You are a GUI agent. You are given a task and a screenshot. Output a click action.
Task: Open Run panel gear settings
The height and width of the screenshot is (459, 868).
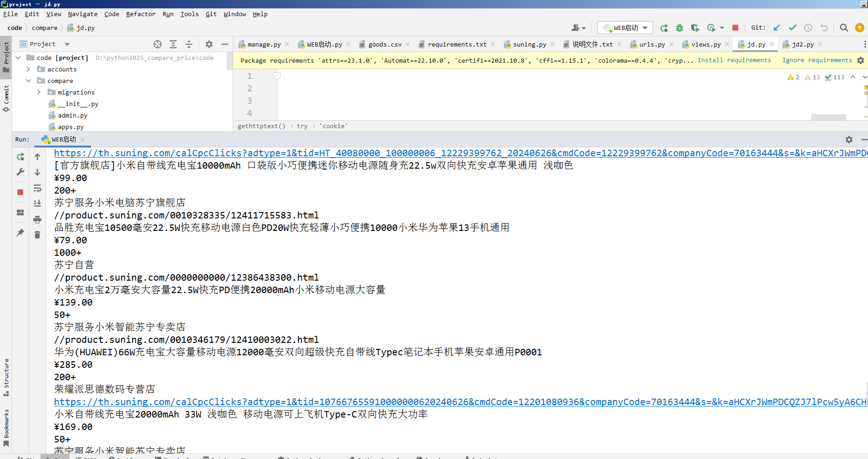(x=849, y=139)
